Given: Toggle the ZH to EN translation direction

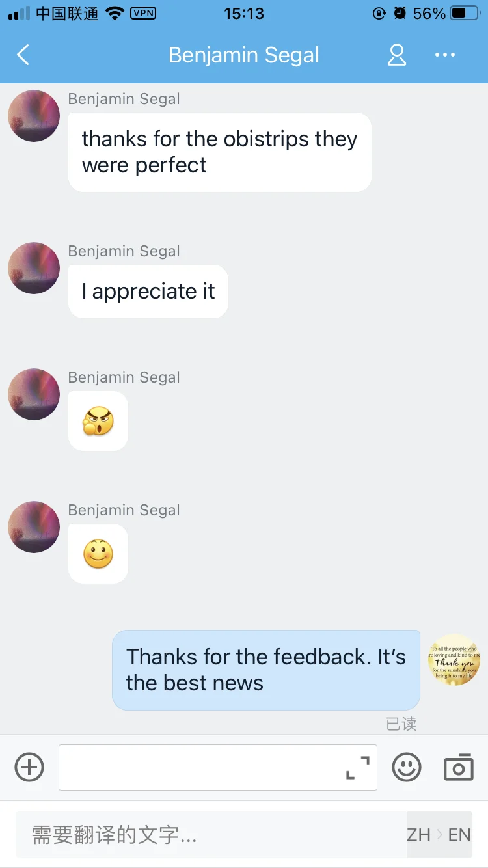Looking at the screenshot, I should (439, 834).
